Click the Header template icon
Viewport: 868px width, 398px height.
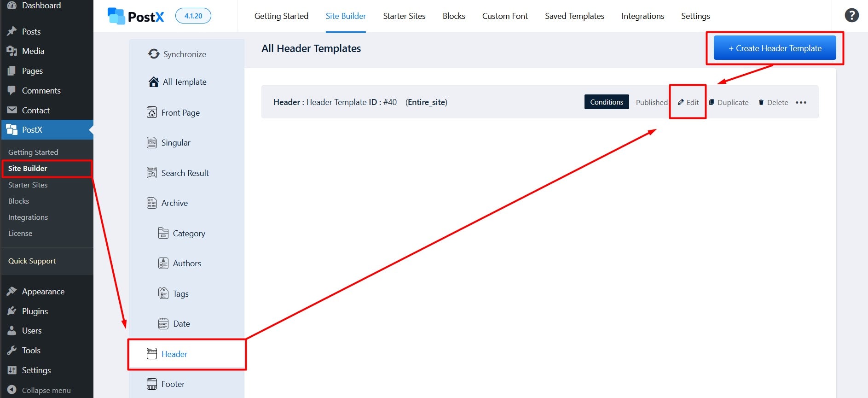coord(152,354)
